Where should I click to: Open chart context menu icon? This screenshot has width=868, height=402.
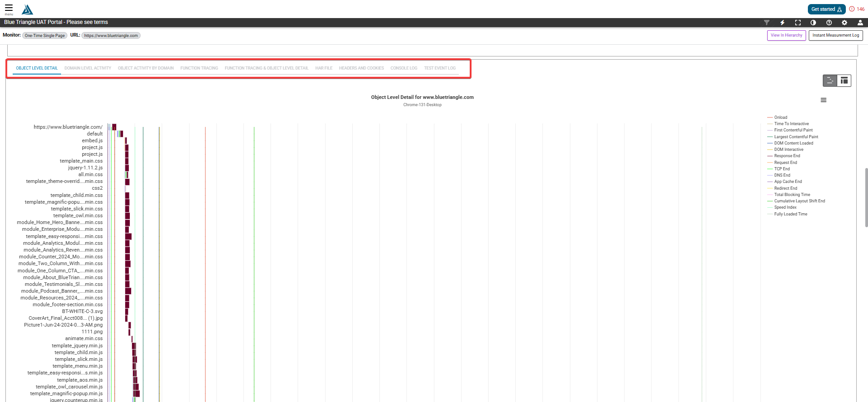point(823,100)
